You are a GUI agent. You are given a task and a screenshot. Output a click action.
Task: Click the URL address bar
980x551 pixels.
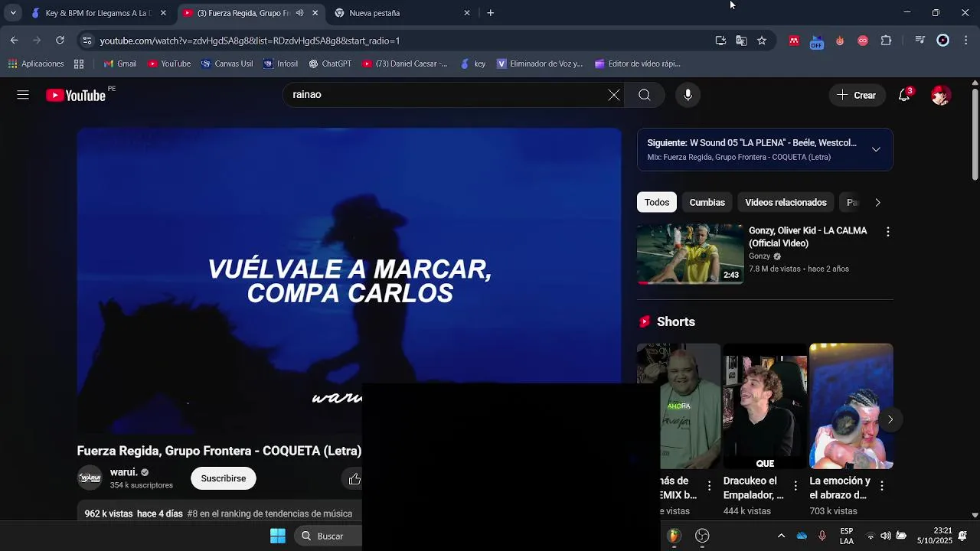coord(398,41)
